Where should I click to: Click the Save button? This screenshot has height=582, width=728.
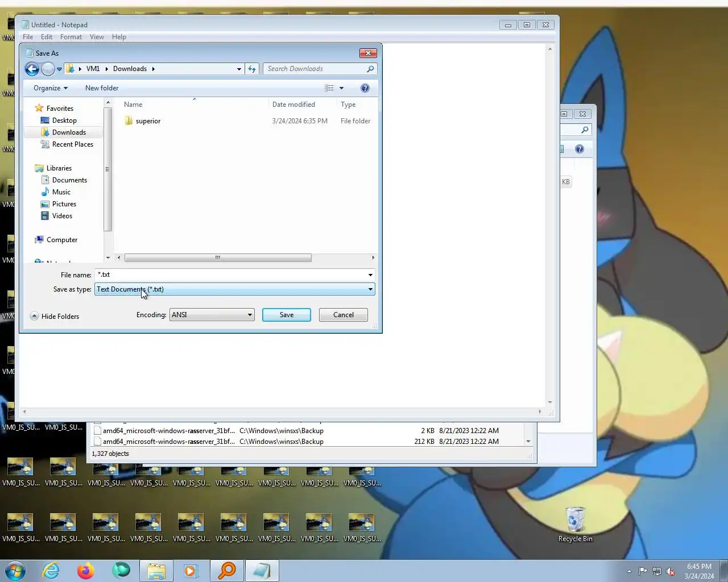[287, 315]
